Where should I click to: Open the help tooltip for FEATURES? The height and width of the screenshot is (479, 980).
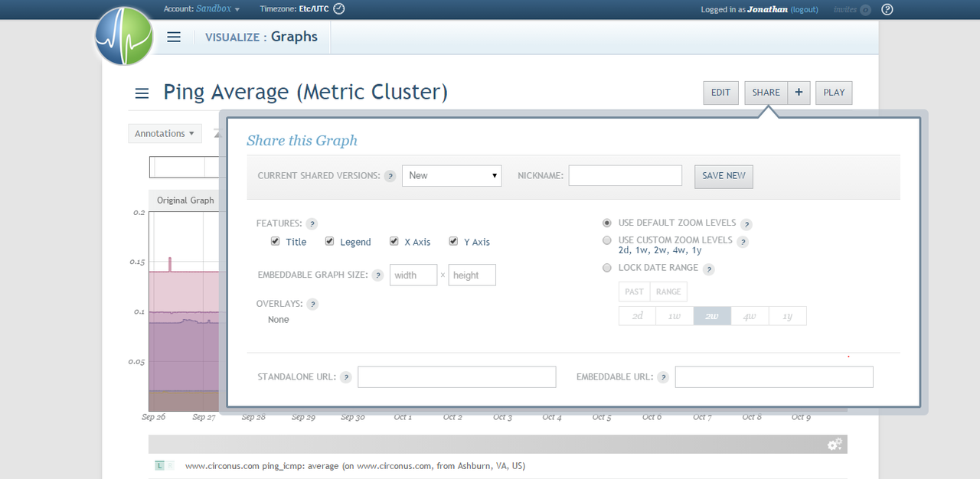[x=312, y=223]
